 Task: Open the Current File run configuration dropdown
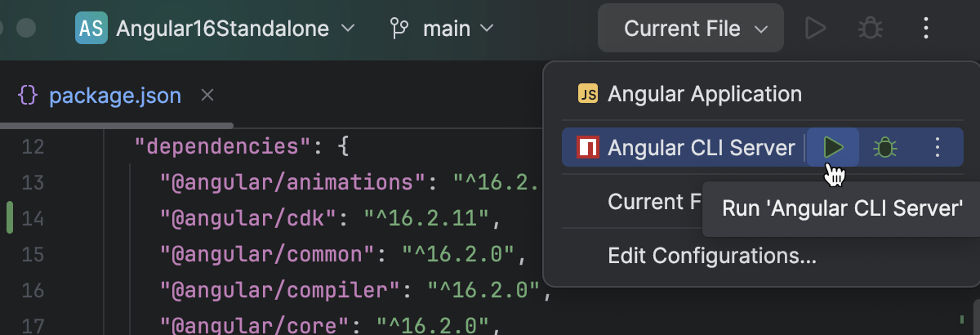[691, 29]
